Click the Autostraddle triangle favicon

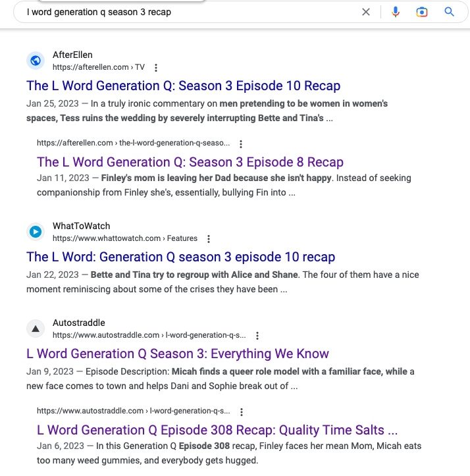(x=36, y=329)
